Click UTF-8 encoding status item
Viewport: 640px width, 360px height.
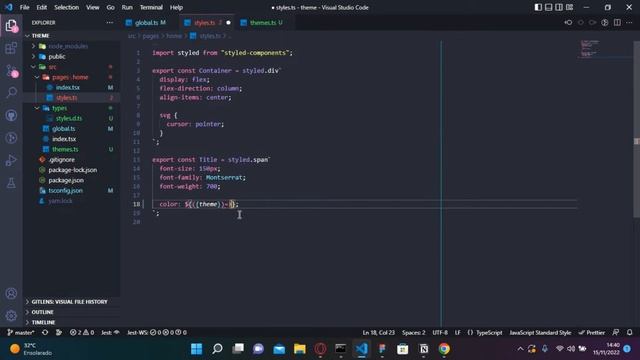pyautogui.click(x=440, y=333)
